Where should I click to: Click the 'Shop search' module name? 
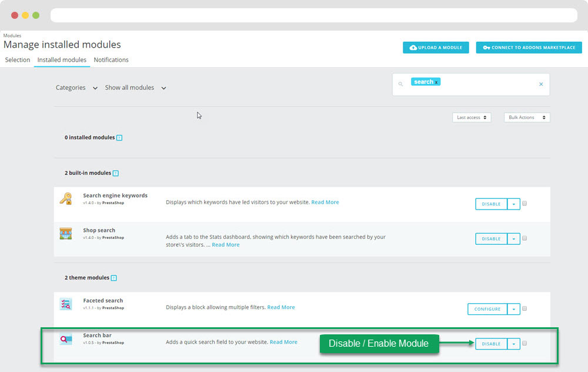(99, 231)
